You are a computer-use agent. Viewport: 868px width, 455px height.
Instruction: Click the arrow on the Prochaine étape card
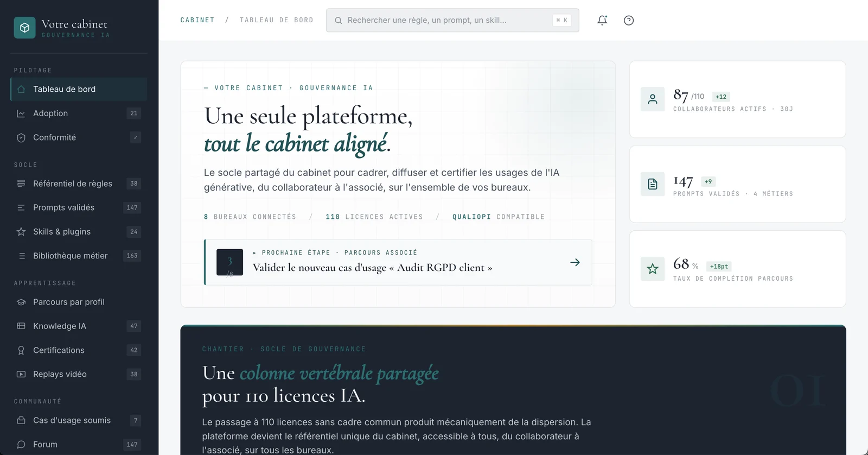pyautogui.click(x=575, y=262)
